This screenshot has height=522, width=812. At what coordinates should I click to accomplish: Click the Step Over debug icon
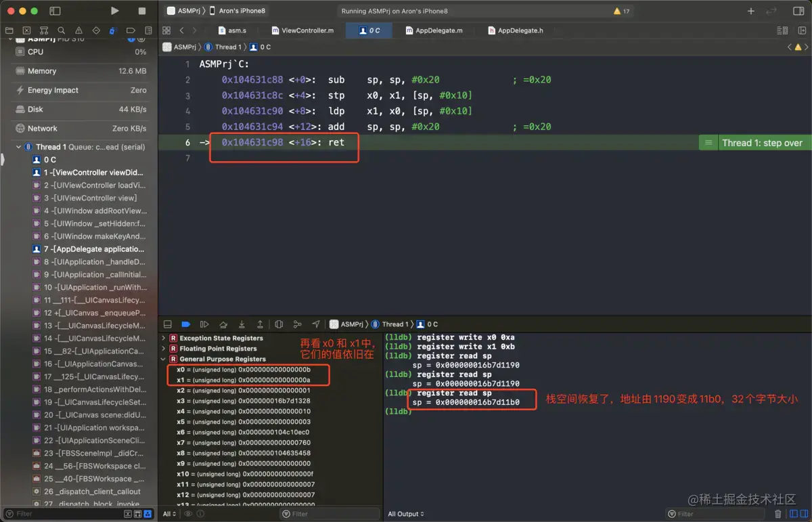[x=223, y=324]
